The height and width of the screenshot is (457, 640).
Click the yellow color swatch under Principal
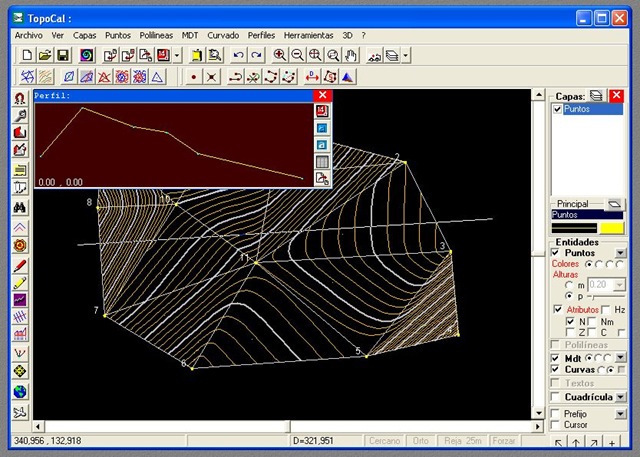click(x=611, y=227)
